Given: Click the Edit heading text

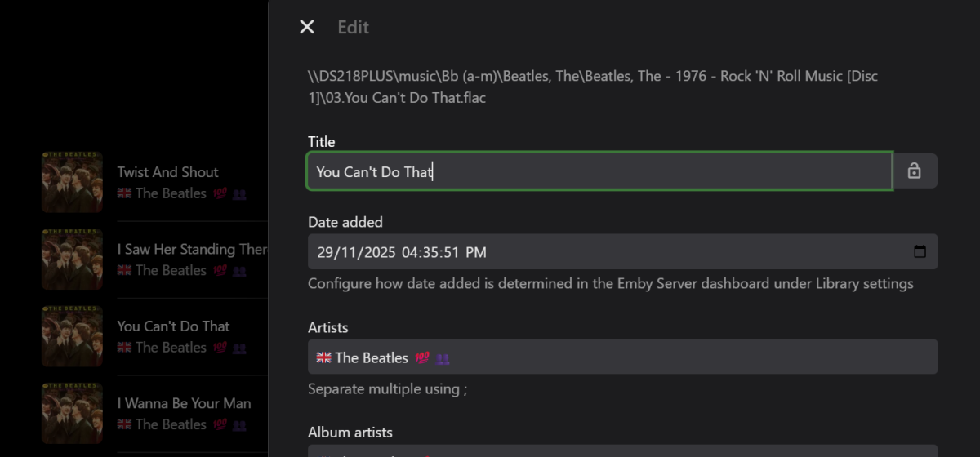Looking at the screenshot, I should point(353,27).
